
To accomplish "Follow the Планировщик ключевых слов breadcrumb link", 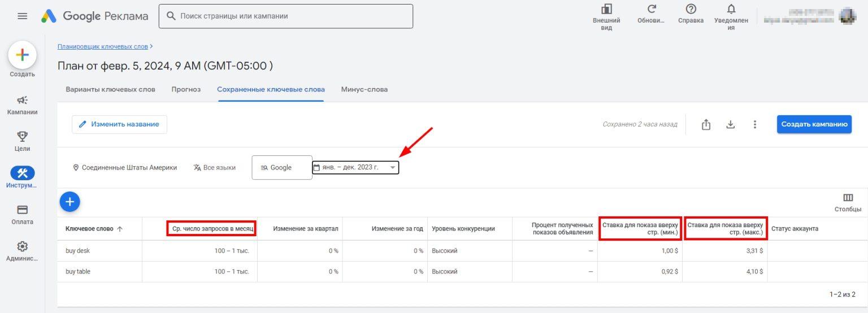I will (103, 46).
